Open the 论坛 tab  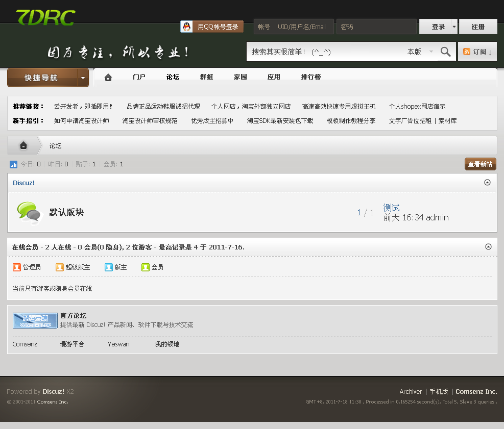click(x=173, y=77)
